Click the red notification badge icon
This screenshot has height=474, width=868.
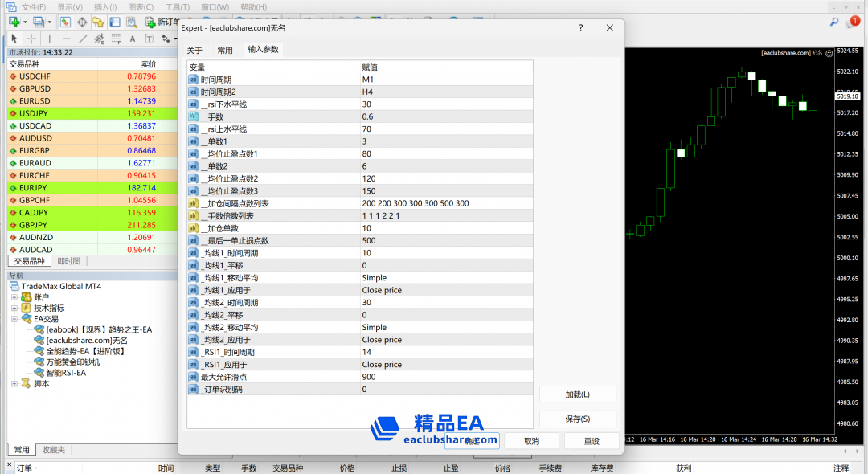pos(854,22)
